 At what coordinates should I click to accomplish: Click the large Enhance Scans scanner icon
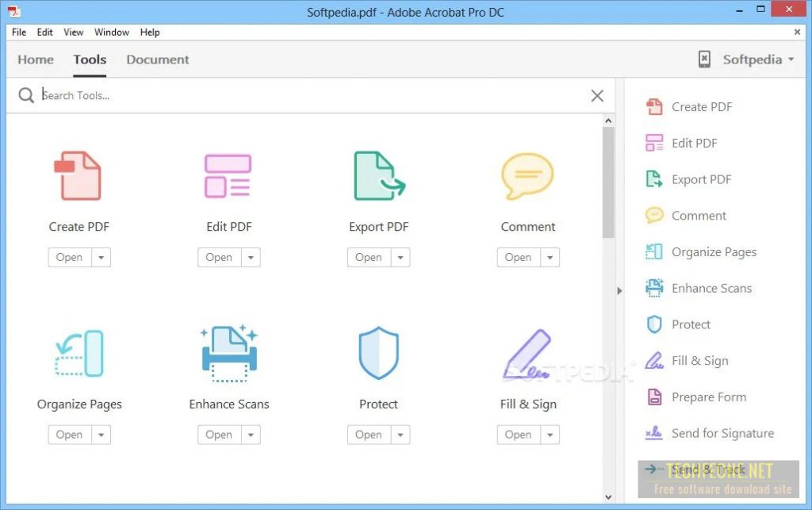point(229,354)
